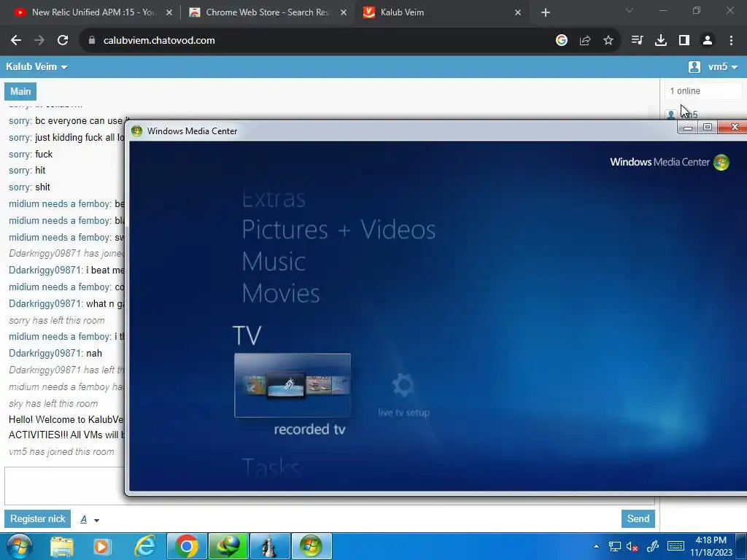Screen dimensions: 747x560
Task: Show hidden tray icons arrow
Action: [x=596, y=546]
